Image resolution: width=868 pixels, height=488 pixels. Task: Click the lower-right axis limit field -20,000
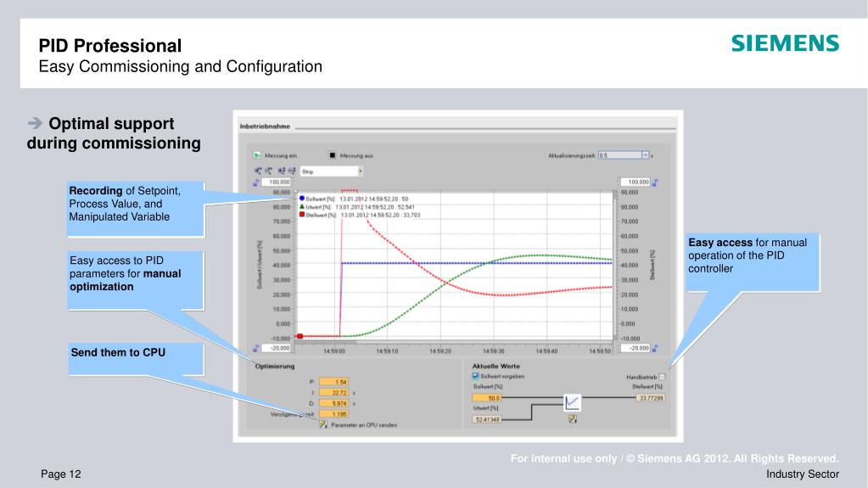pyautogui.click(x=635, y=348)
